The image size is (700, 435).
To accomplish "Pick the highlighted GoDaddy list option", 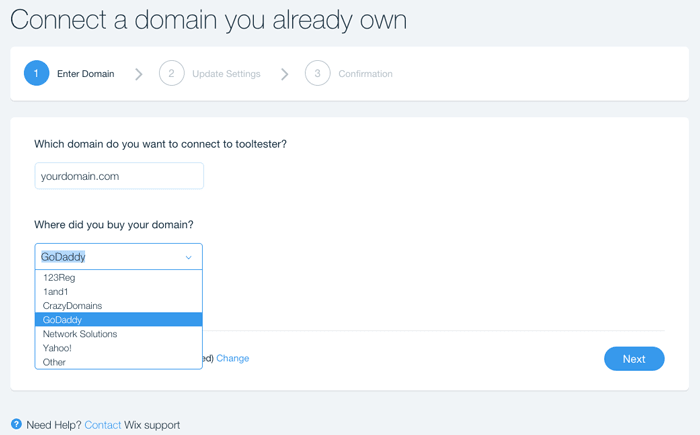I will 118,320.
